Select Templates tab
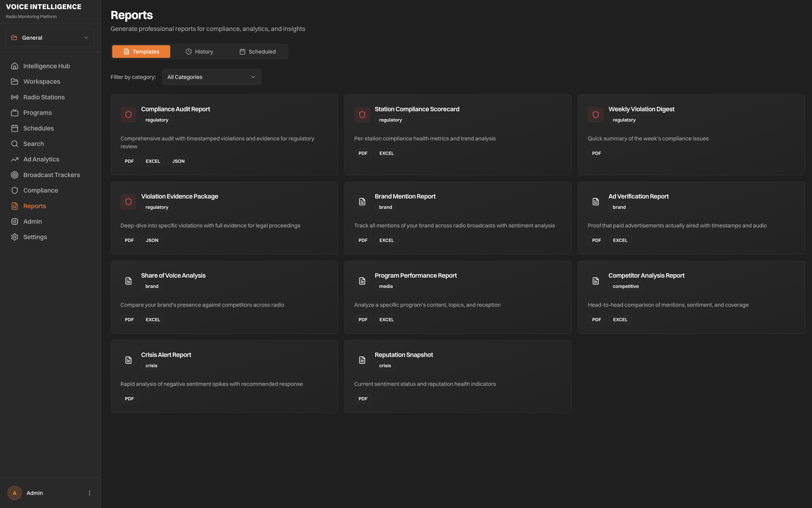The image size is (812, 508). [141, 51]
